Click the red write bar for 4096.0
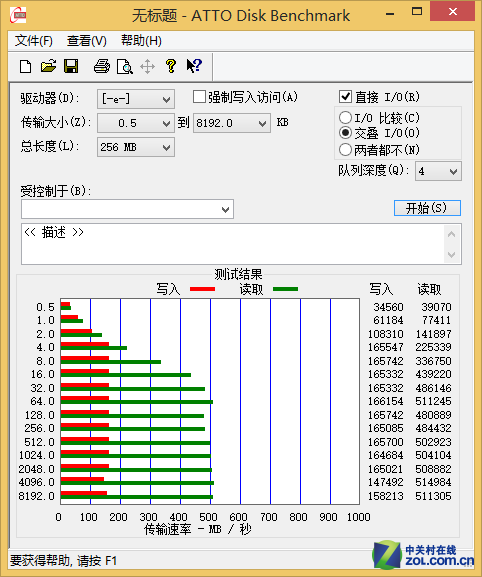Screen dimensions: 482x577 (82, 479)
